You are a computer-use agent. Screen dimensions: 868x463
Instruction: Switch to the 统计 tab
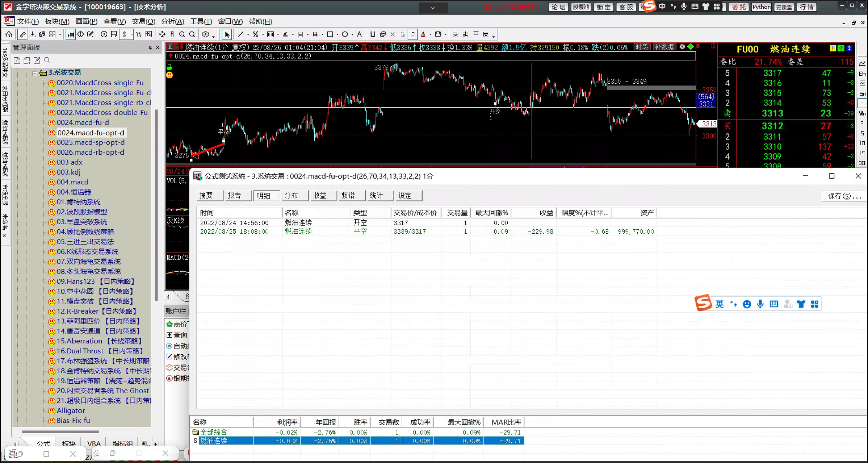381,196
